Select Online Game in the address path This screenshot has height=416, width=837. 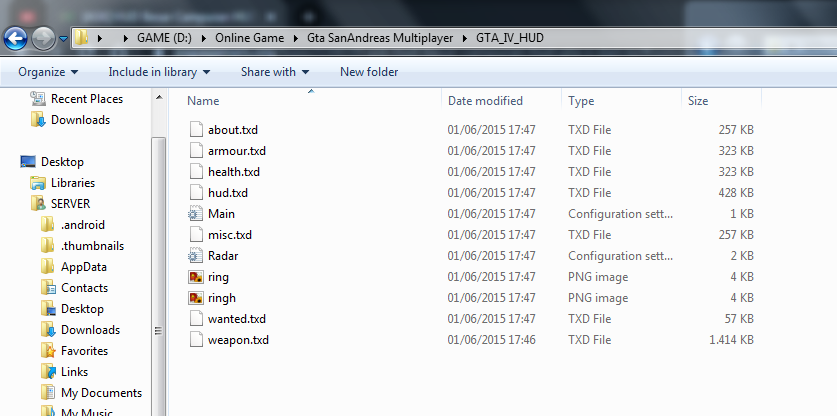[250, 38]
